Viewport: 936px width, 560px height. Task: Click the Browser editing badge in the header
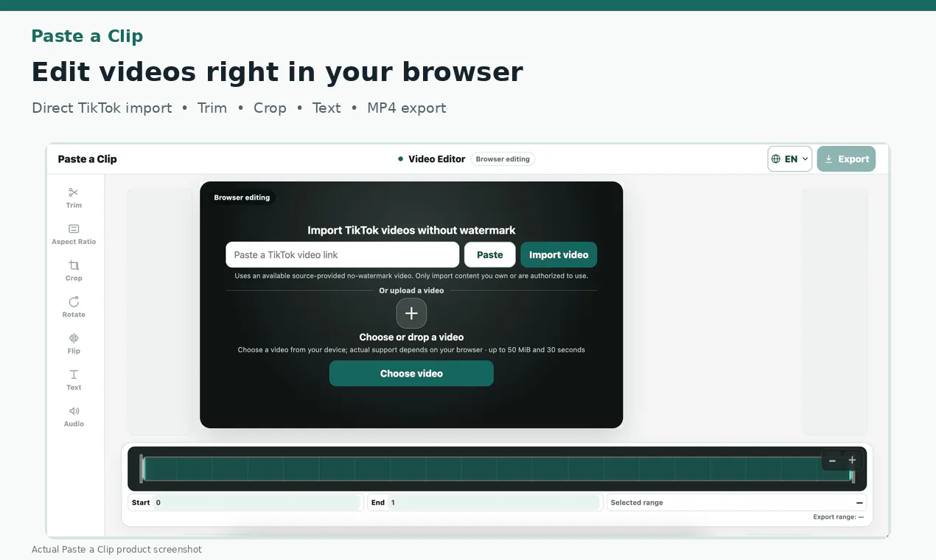point(503,159)
